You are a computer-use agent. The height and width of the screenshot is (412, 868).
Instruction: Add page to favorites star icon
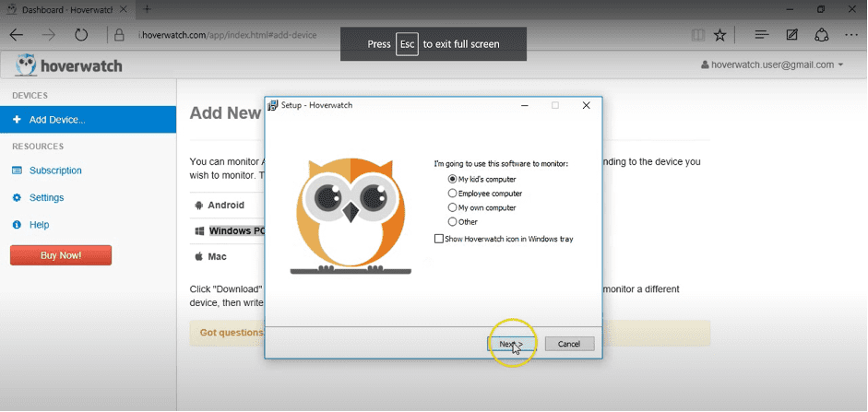[719, 35]
